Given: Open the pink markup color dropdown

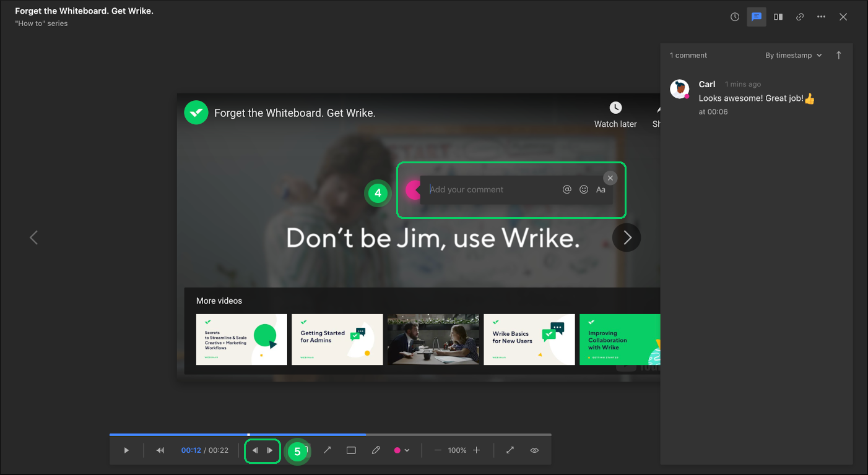Looking at the screenshot, I should pos(402,450).
